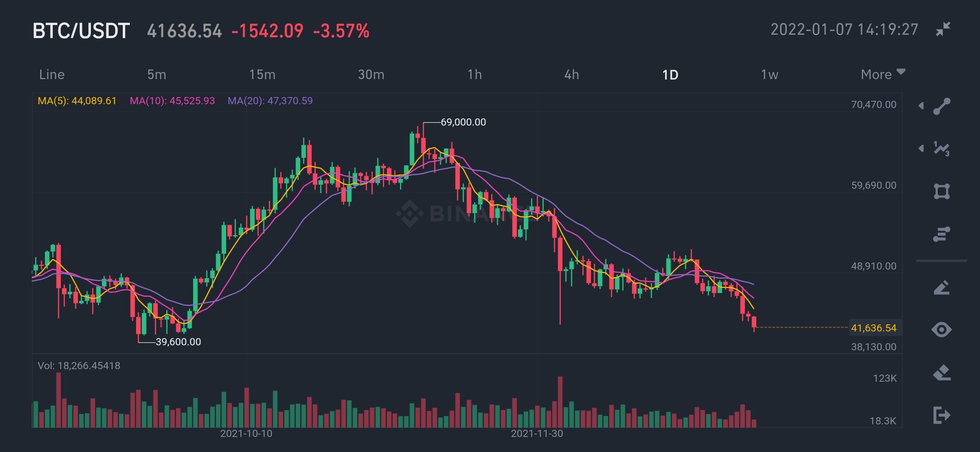Image resolution: width=980 pixels, height=452 pixels.
Task: Click the 41,636.54 current price marker
Action: [874, 328]
